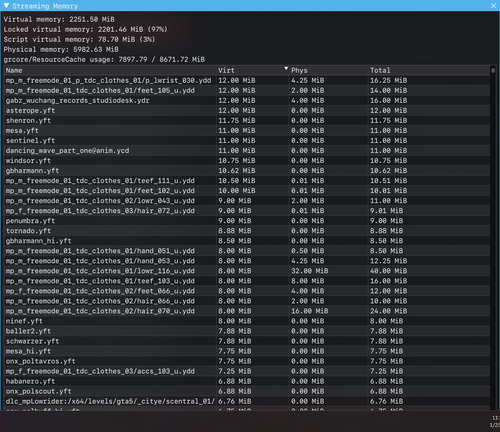500x432 pixels.
Task: Select the sentinel.yft row
Action: pyautogui.click(x=247, y=140)
